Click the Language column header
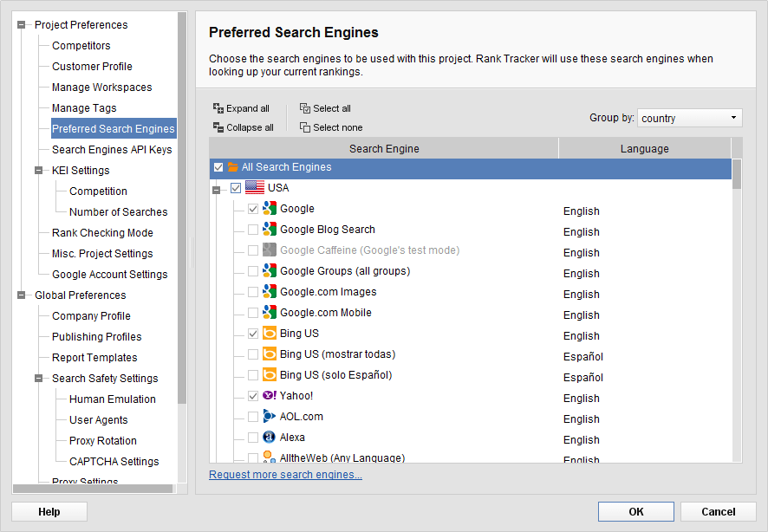 point(644,149)
